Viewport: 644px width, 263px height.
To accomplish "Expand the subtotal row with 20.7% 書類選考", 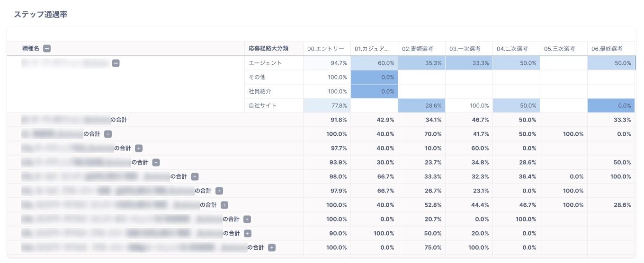I will pos(247,219).
